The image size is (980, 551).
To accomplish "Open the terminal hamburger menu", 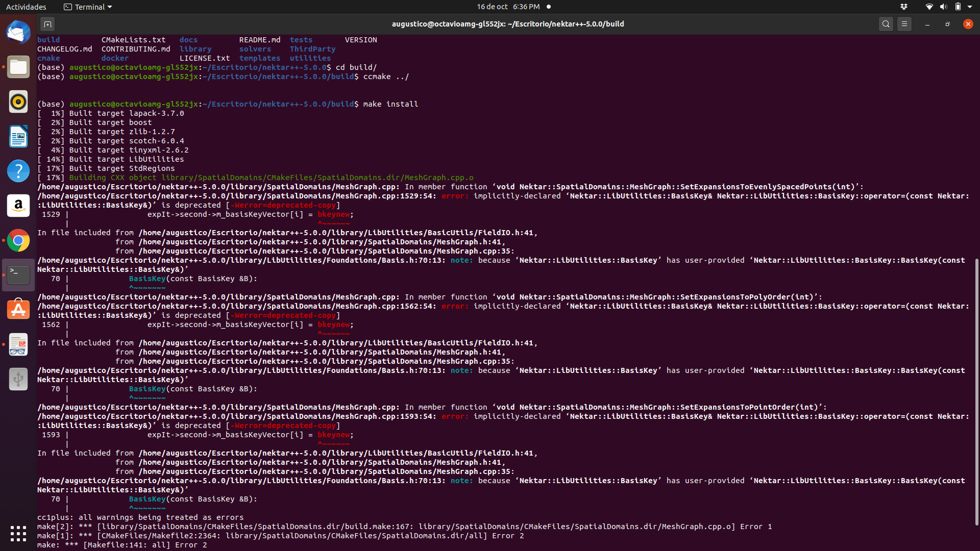I will [x=904, y=24].
